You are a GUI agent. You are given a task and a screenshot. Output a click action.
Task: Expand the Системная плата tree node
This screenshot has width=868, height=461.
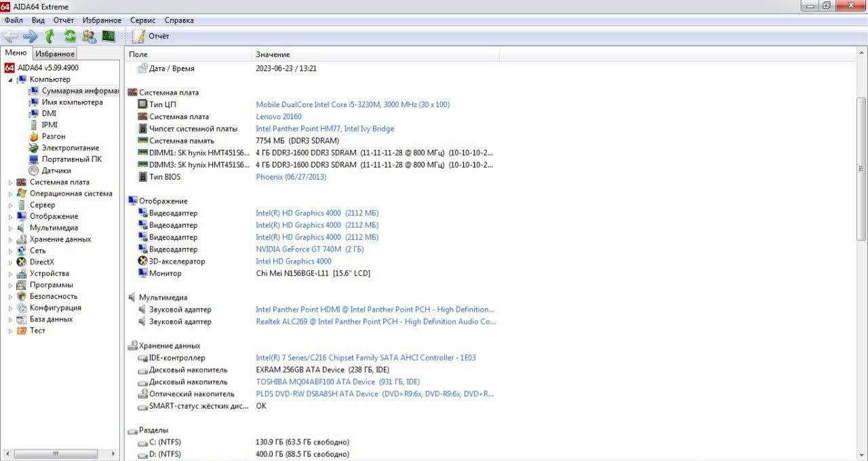click(10, 182)
